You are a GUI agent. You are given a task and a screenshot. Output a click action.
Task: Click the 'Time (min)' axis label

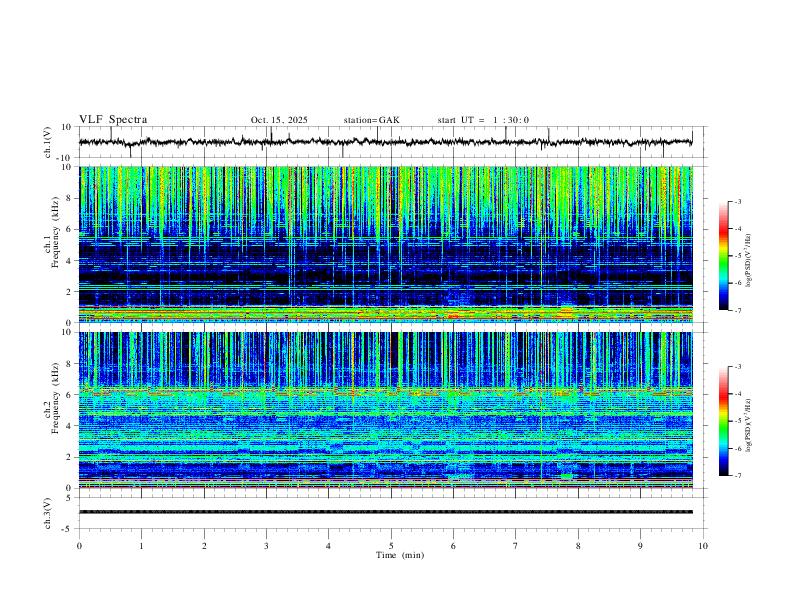tap(400, 555)
